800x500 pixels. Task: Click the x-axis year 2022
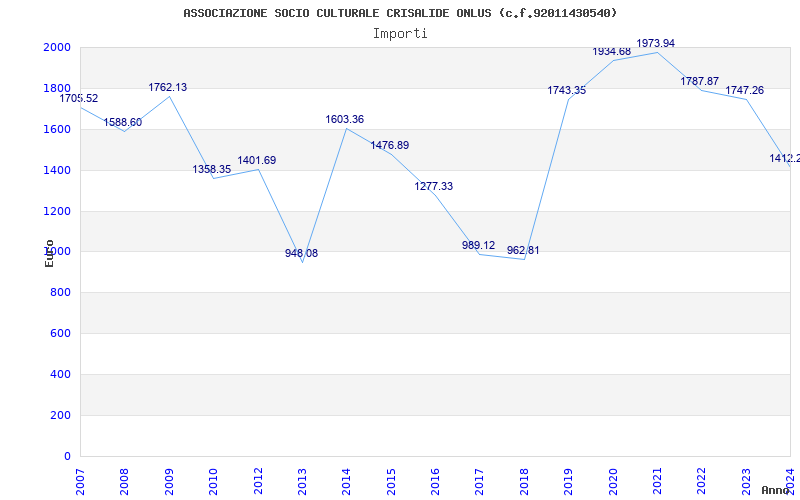click(x=702, y=482)
